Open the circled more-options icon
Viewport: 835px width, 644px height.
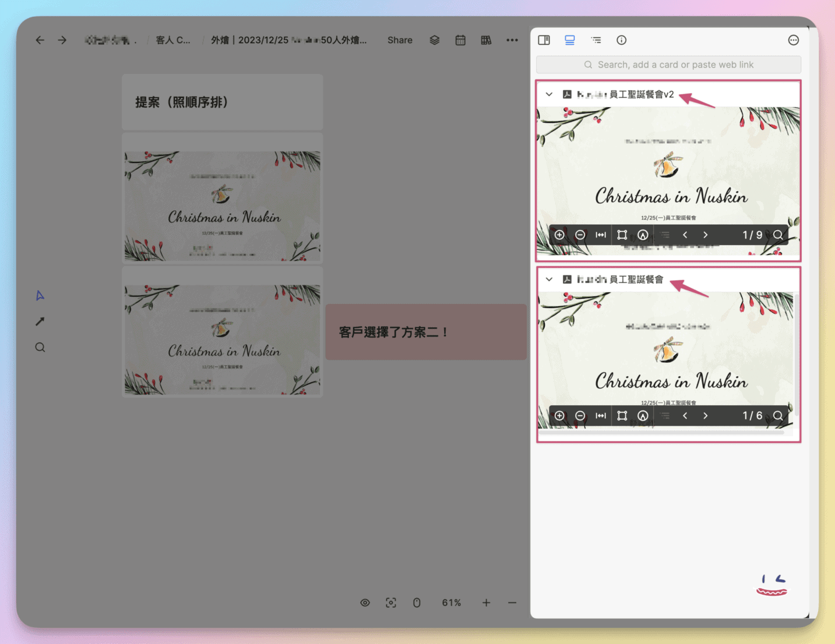[794, 40]
